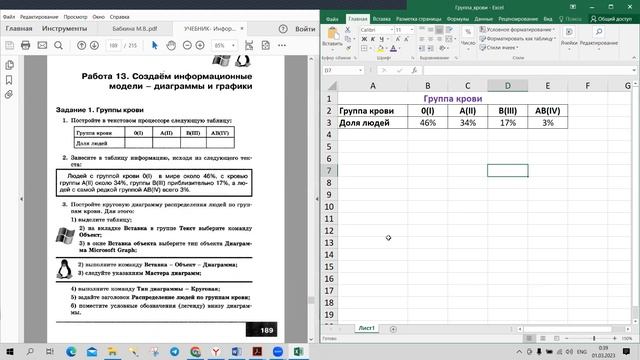Click the Paste clipboard icon in Excel

(x=333, y=33)
